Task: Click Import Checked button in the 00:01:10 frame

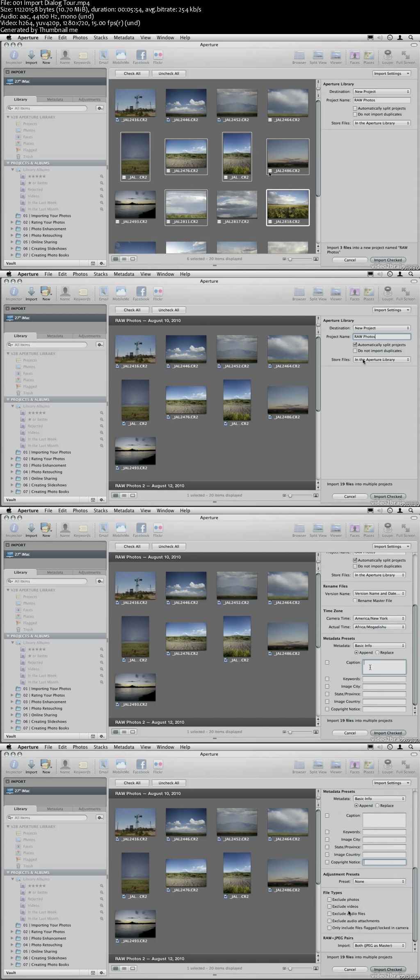Action: 388,260
